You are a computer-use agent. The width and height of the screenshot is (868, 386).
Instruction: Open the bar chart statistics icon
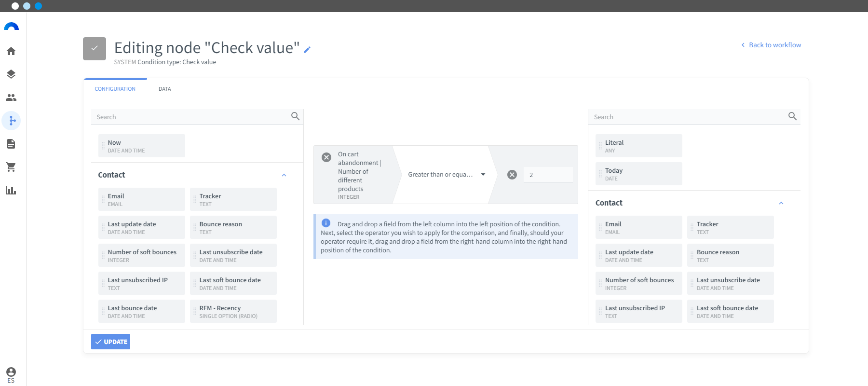pos(11,190)
